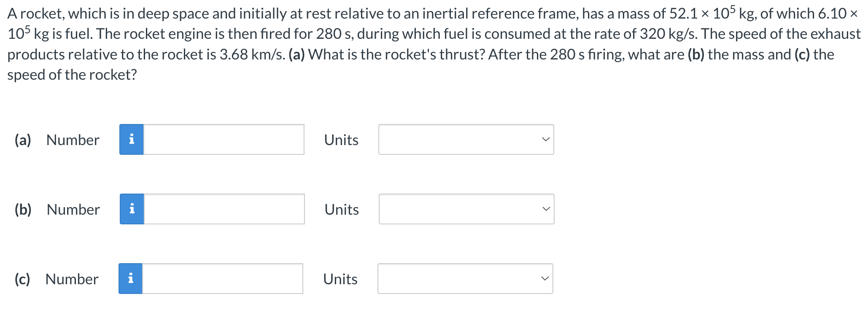Open the Units dropdown for part (a)
Image resolution: width=868 pixels, height=318 pixels.
click(466, 139)
